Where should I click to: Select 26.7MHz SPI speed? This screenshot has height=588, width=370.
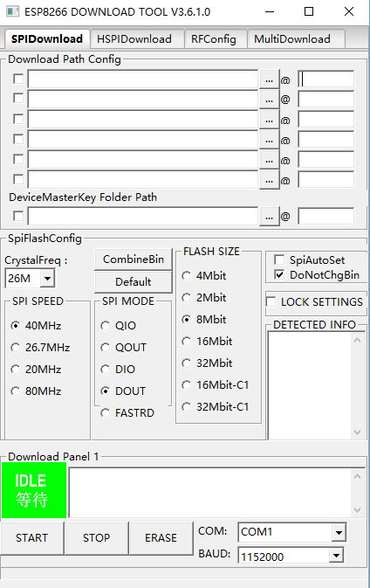click(40, 347)
